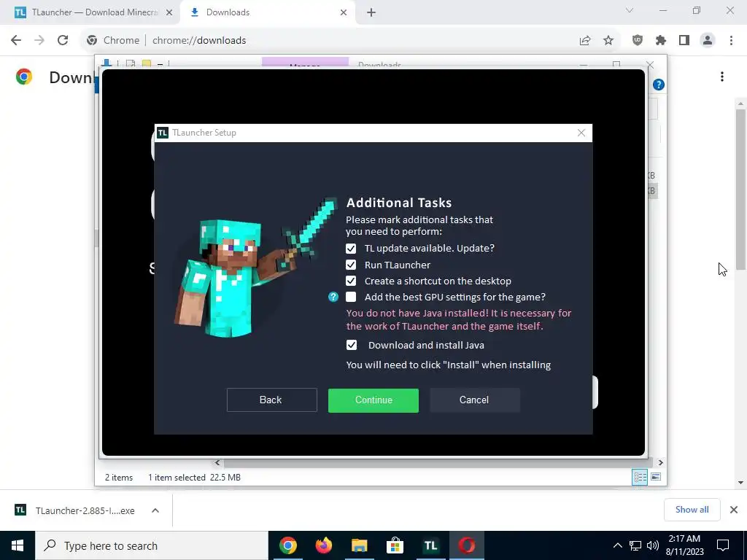
Task: Open Firefox from the taskbar
Action: 324,545
